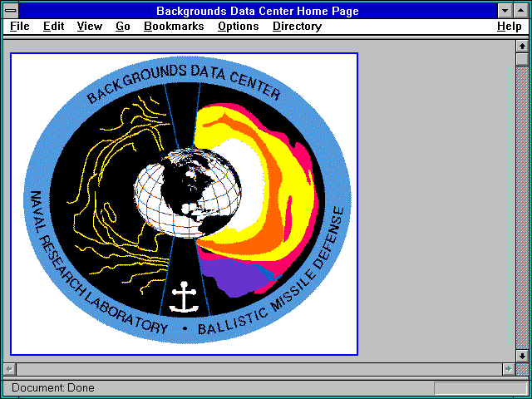Click the horizontal scrollbar left arrow
The width and height of the screenshot is (532, 399).
pyautogui.click(x=10, y=369)
